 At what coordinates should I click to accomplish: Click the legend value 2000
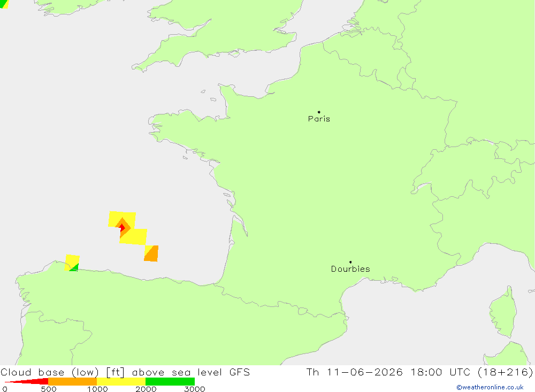pyautogui.click(x=146, y=389)
